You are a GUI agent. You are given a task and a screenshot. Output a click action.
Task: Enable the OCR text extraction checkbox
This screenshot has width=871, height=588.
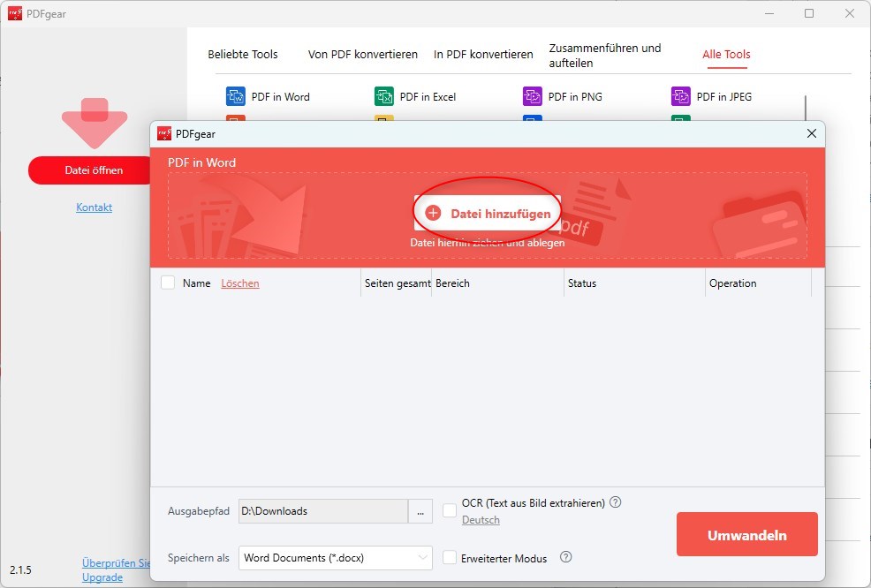[x=450, y=510]
